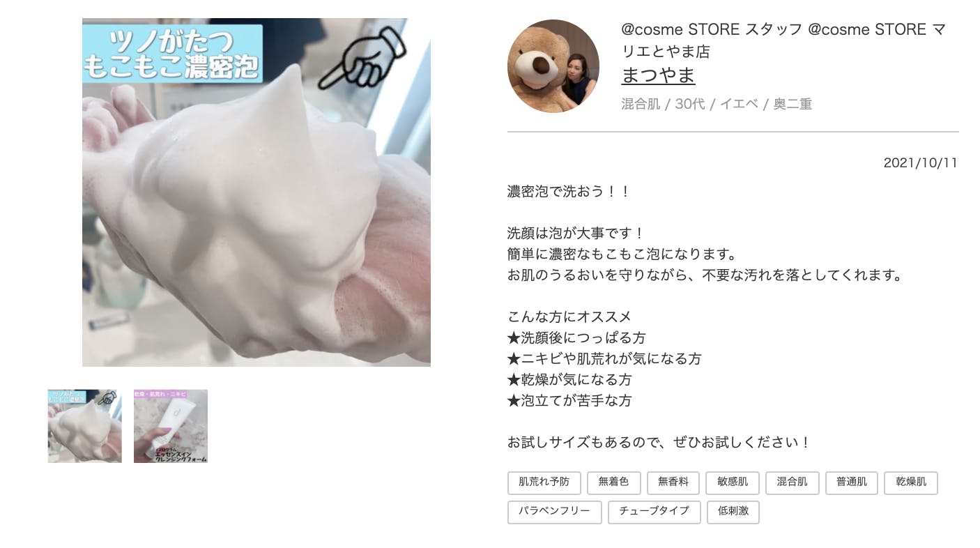Select the 敏感肌 tag

(733, 482)
